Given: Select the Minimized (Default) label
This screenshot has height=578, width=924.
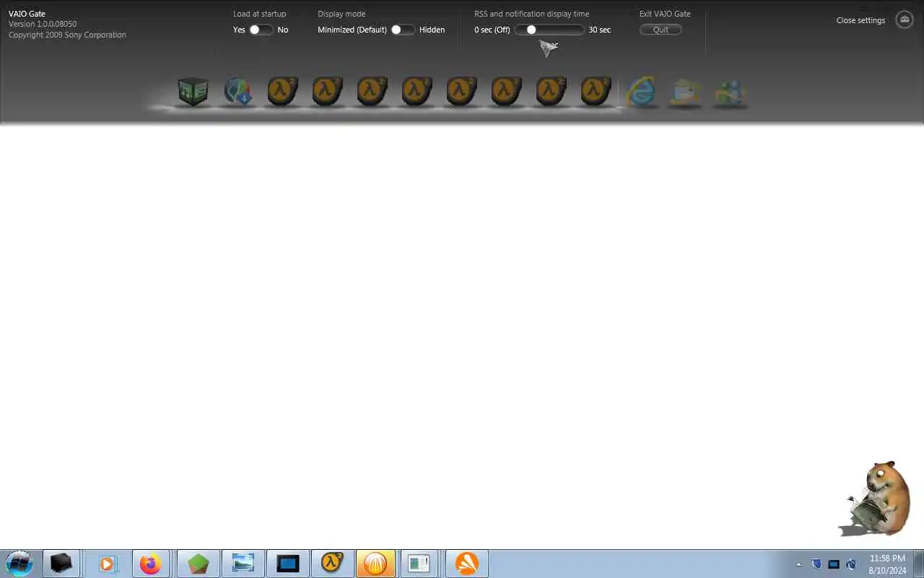Looking at the screenshot, I should pyautogui.click(x=352, y=30).
